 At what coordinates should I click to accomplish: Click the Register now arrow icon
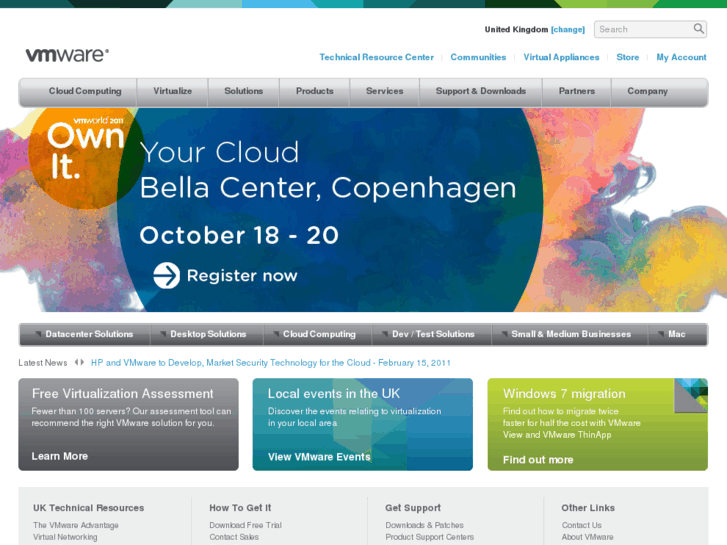tap(166, 276)
